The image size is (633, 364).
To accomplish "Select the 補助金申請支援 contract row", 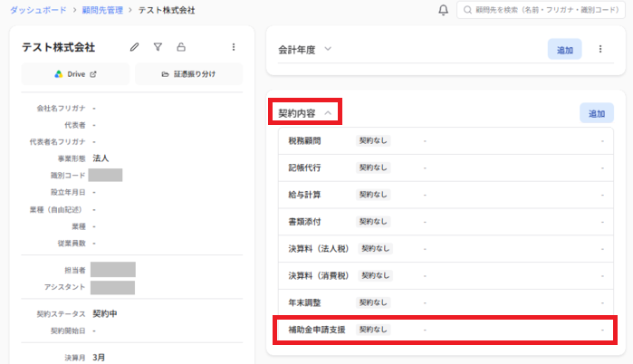I will pos(446,330).
